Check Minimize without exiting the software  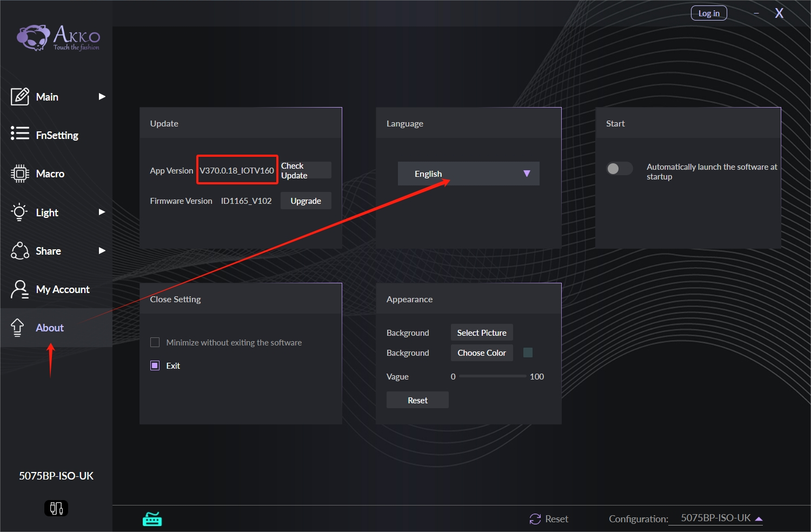[x=155, y=342]
